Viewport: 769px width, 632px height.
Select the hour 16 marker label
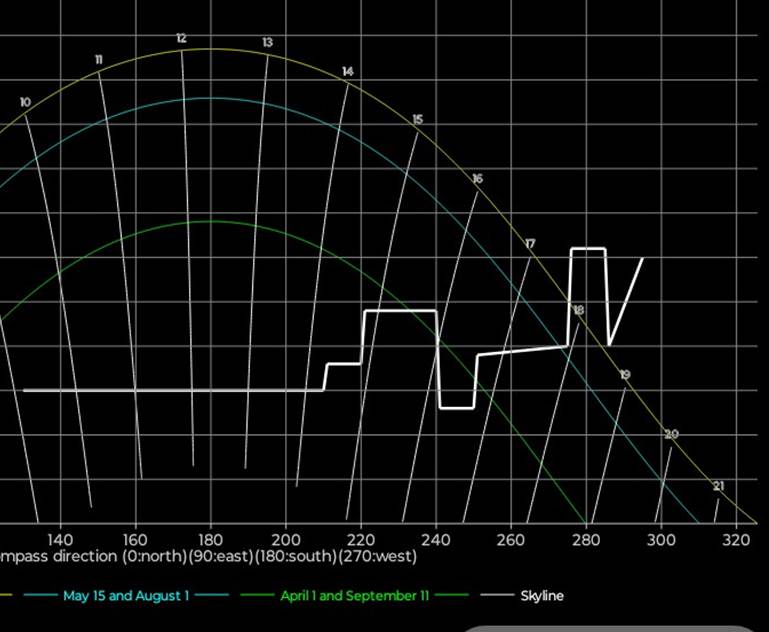478,178
